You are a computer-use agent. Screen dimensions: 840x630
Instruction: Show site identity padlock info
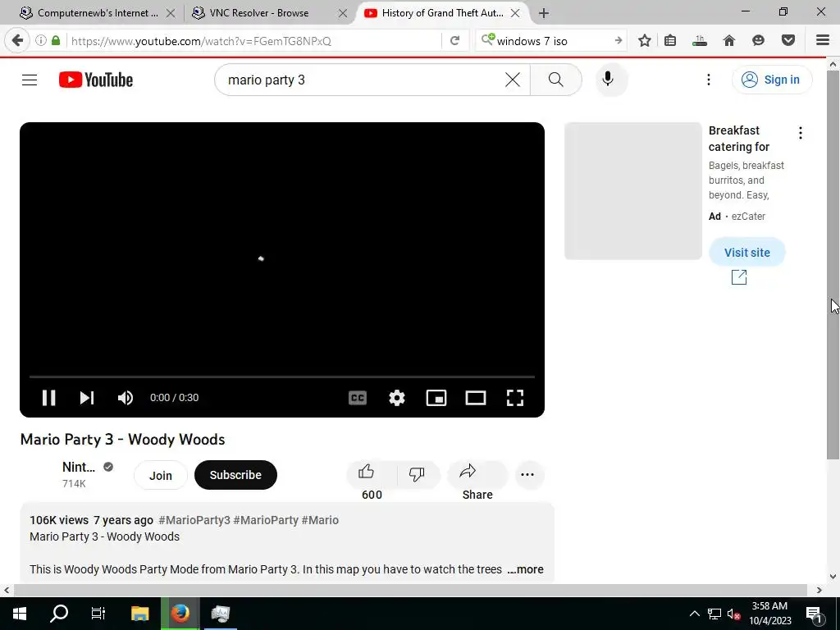tap(56, 41)
